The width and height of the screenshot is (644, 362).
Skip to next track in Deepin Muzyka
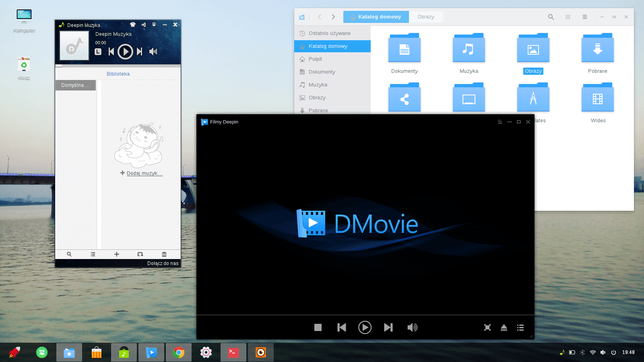139,51
